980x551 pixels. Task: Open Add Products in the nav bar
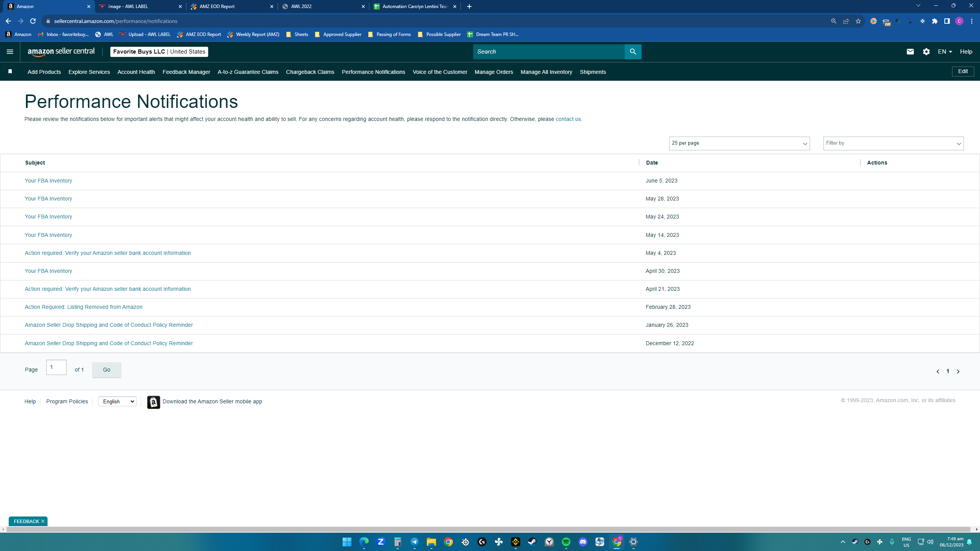[44, 72]
